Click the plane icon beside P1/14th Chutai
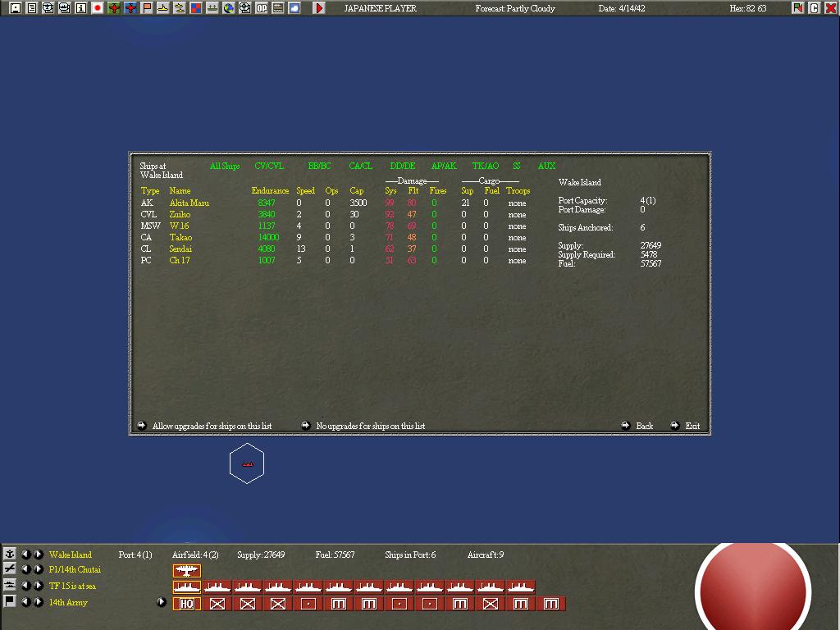840x630 pixels. tap(10, 569)
